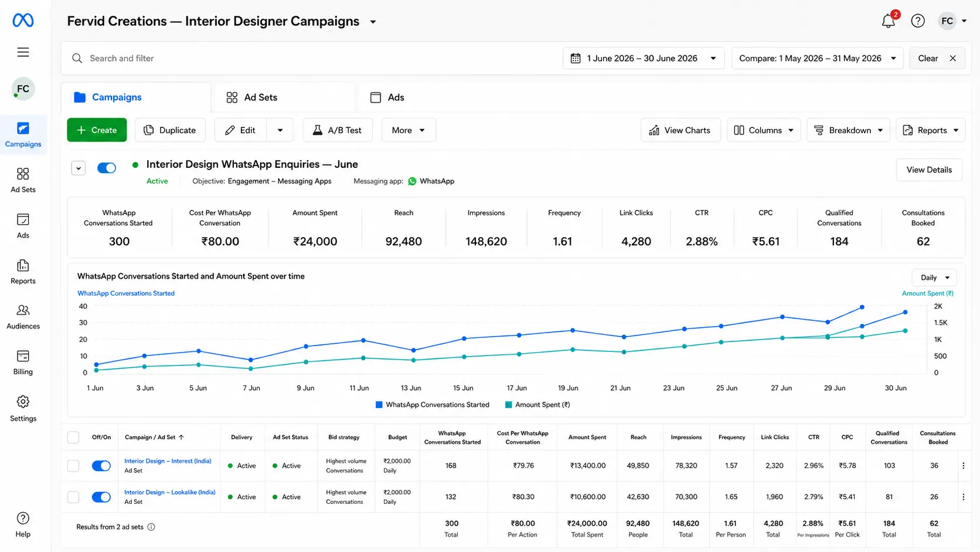Image resolution: width=980 pixels, height=552 pixels.
Task: Toggle off the Lookalike (India) ad set
Action: click(x=101, y=497)
